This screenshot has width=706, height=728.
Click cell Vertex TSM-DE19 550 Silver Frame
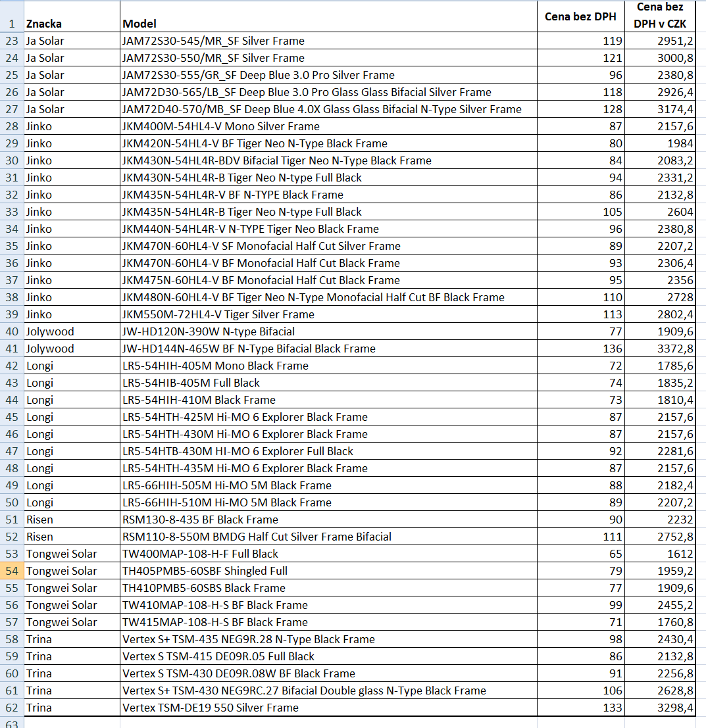328,708
